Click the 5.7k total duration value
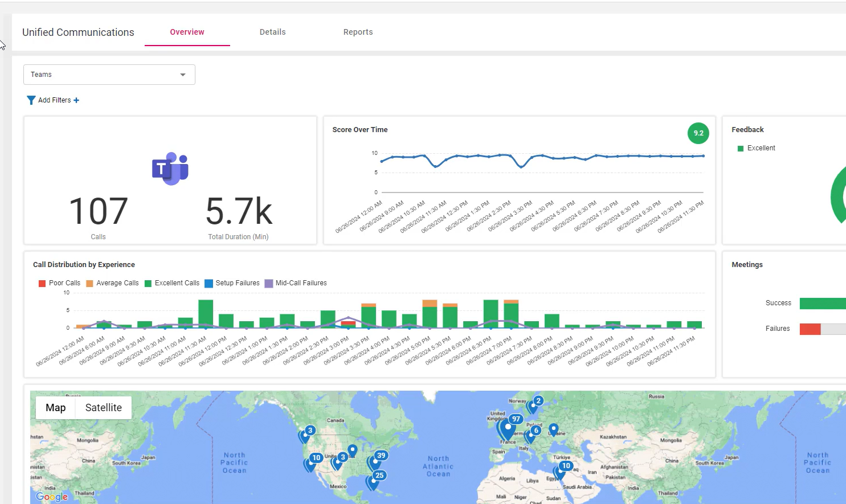The height and width of the screenshot is (504, 846). click(x=239, y=211)
